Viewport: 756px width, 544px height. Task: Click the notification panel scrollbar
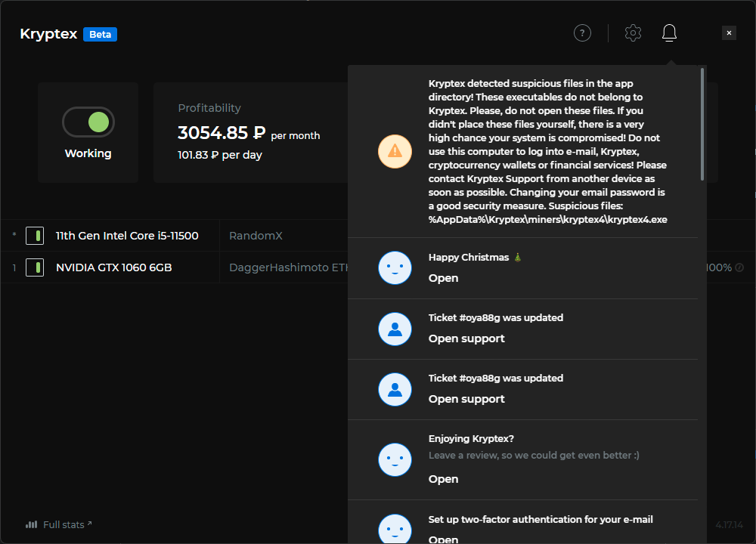(702, 125)
